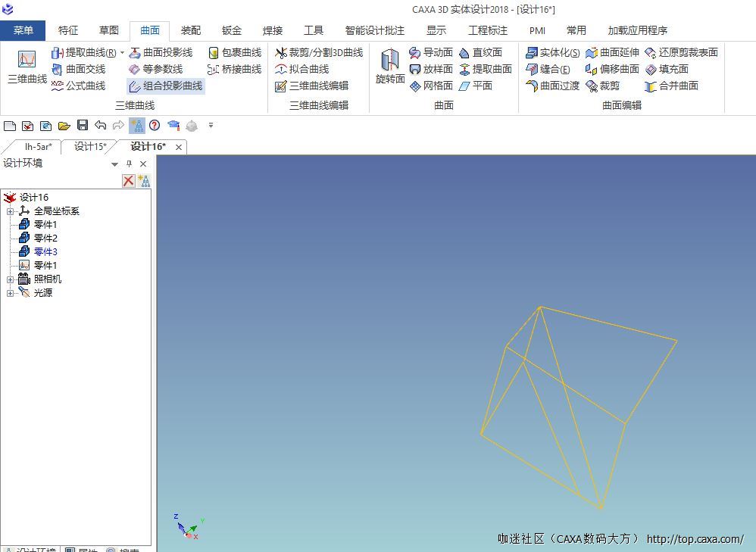
Task: Select 直纹面 tool
Action: (x=481, y=52)
